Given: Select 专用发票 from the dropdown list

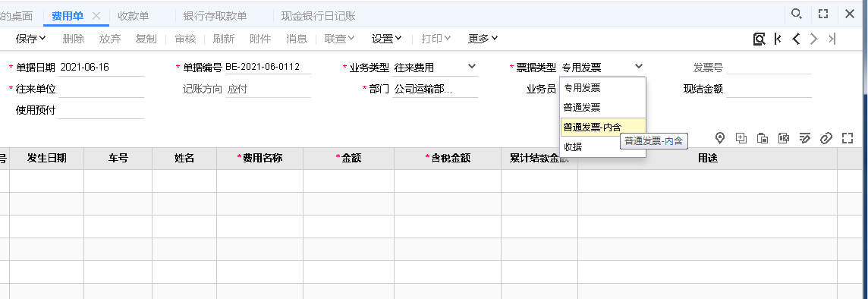Looking at the screenshot, I should [x=603, y=87].
